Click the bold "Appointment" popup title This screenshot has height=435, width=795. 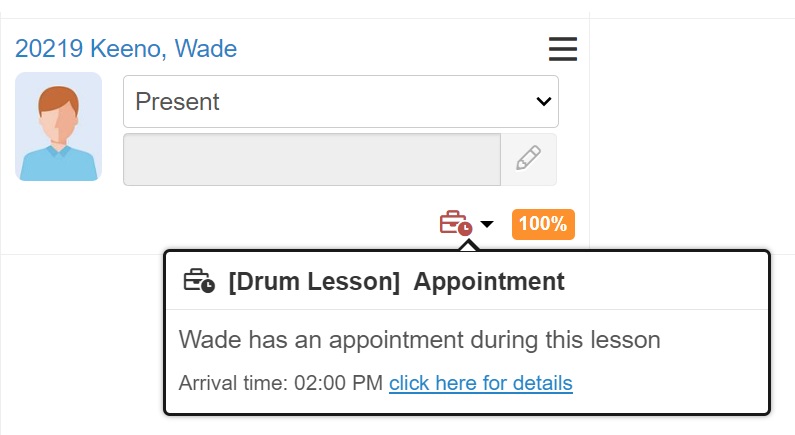pyautogui.click(x=489, y=282)
